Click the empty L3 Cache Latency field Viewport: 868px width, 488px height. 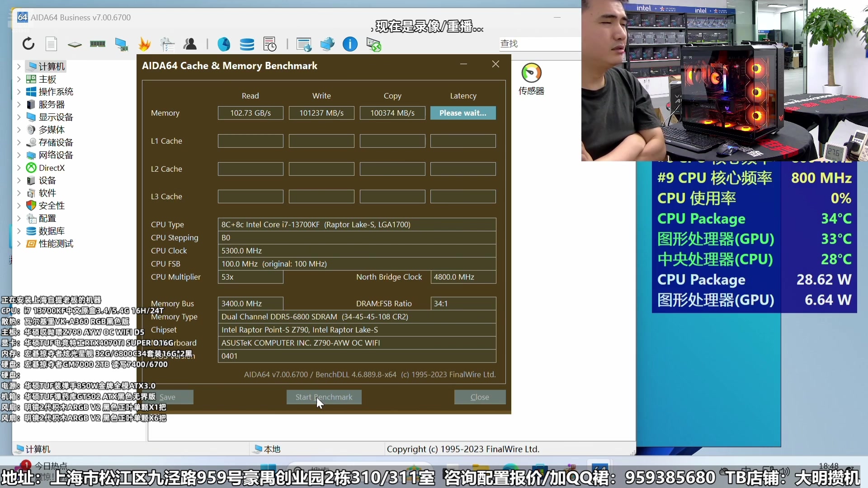click(x=463, y=197)
